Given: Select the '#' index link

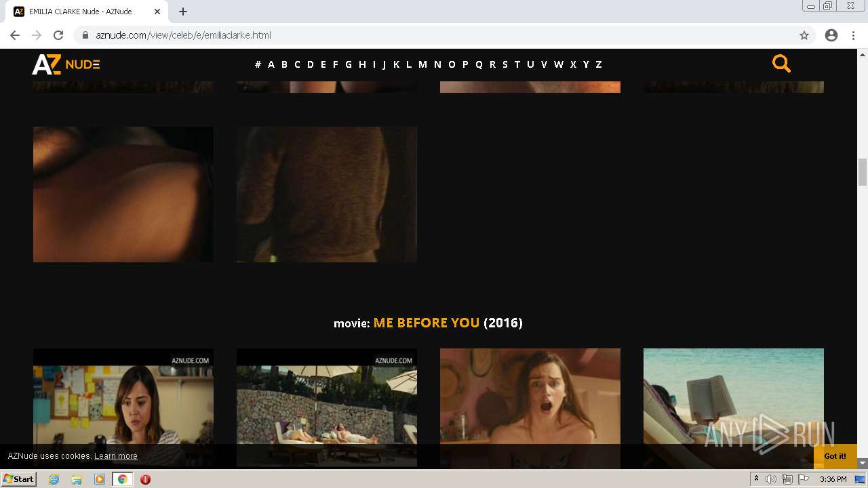Looking at the screenshot, I should (258, 64).
